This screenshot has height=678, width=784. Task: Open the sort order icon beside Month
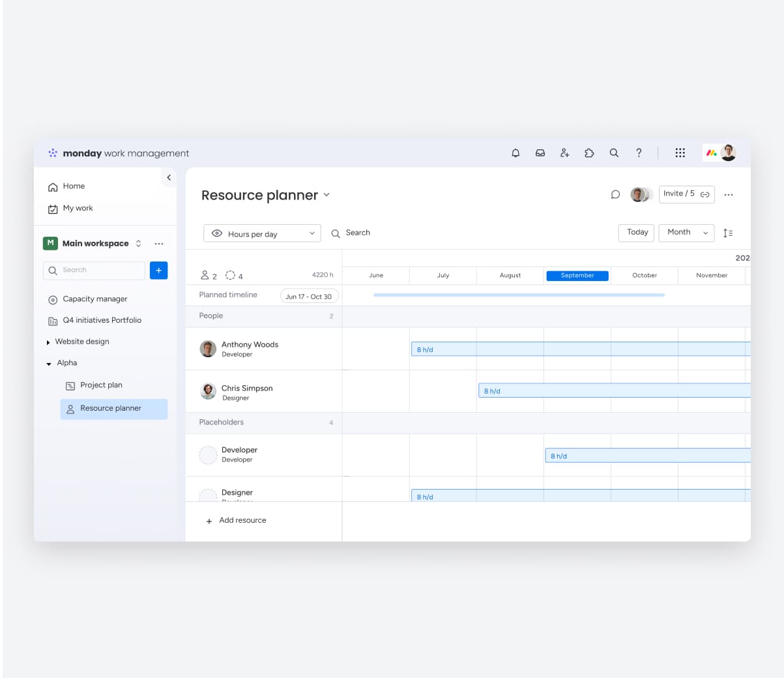point(729,233)
